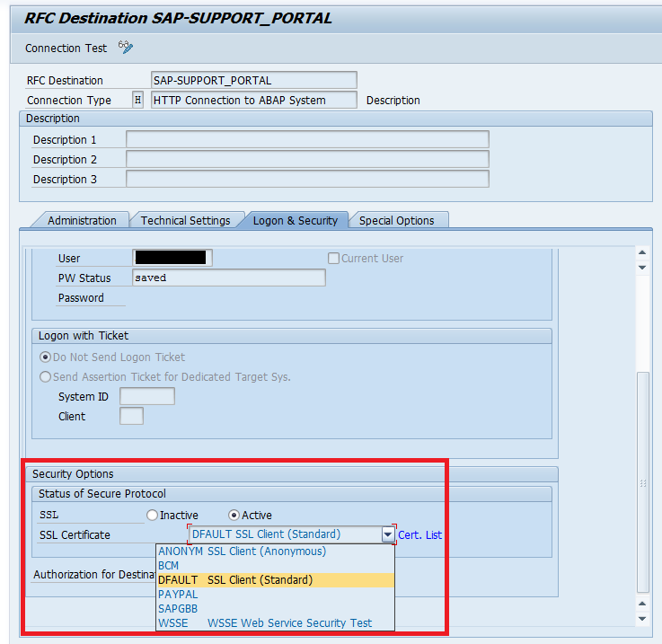Focus the Description 3 field
The image size is (662, 644).
point(307,179)
